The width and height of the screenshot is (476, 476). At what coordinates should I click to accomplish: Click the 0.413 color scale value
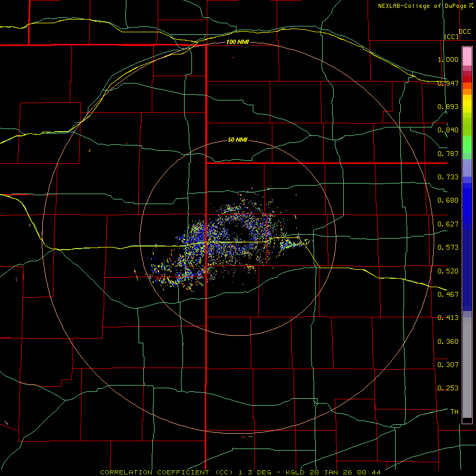pos(448,318)
